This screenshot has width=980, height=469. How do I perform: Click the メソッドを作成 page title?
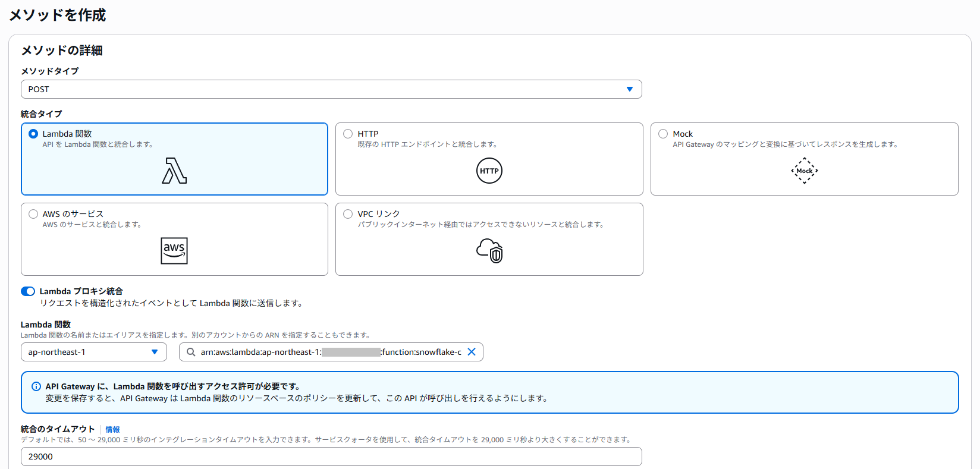coord(57,15)
